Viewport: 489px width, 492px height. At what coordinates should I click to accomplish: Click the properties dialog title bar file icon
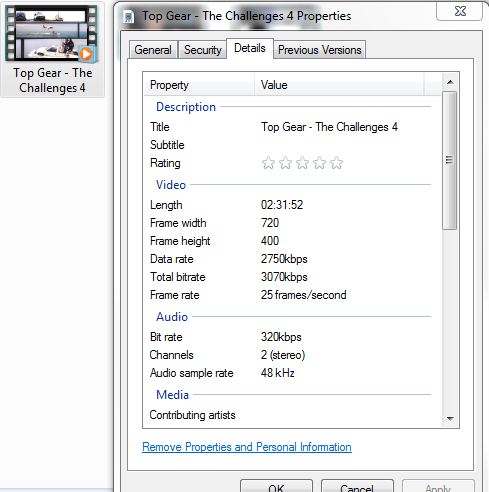tap(128, 17)
